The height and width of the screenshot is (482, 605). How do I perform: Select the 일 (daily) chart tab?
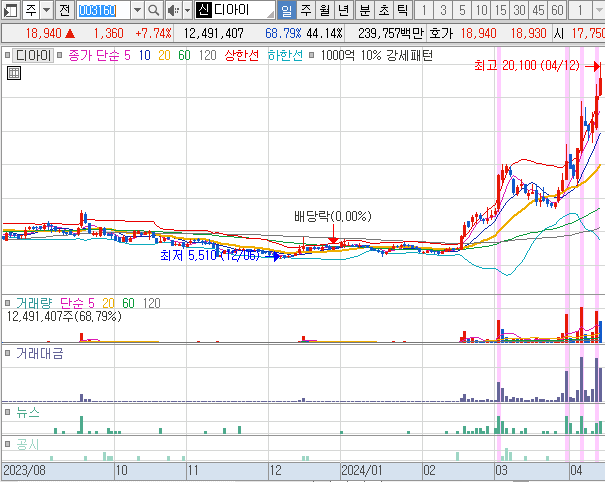click(x=287, y=10)
